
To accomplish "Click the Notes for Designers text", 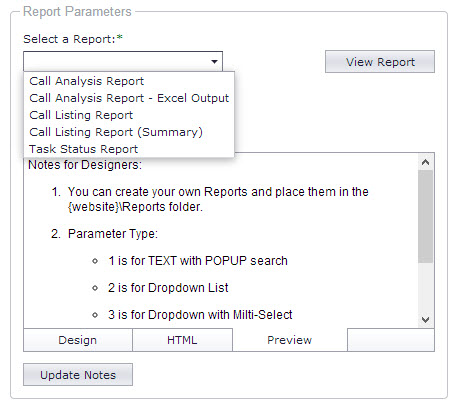I will click(85, 165).
